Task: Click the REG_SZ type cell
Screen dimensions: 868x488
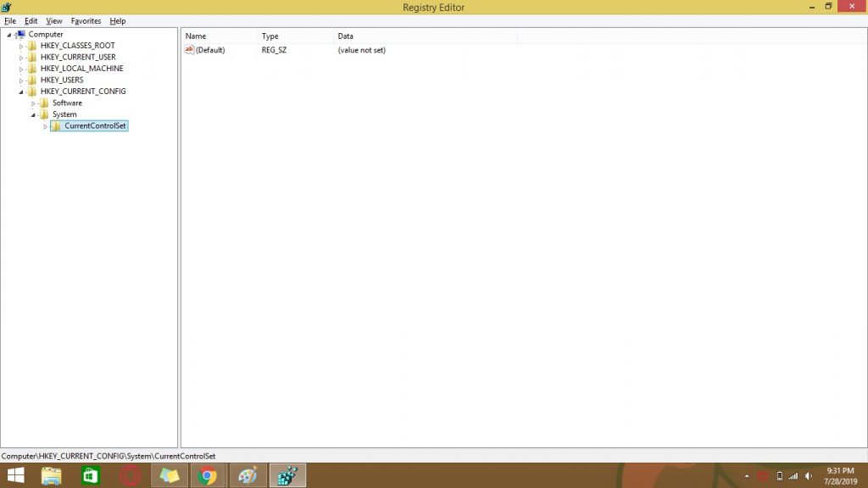Action: (x=274, y=50)
